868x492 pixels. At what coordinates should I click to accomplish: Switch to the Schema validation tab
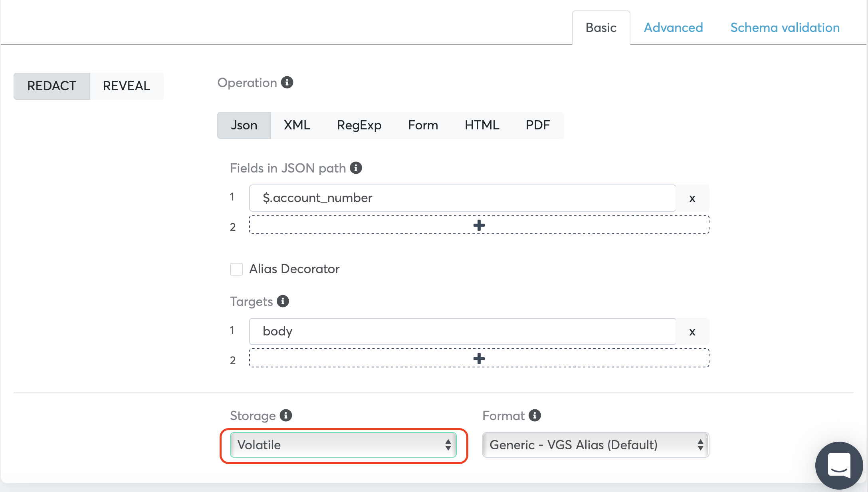[x=785, y=28]
